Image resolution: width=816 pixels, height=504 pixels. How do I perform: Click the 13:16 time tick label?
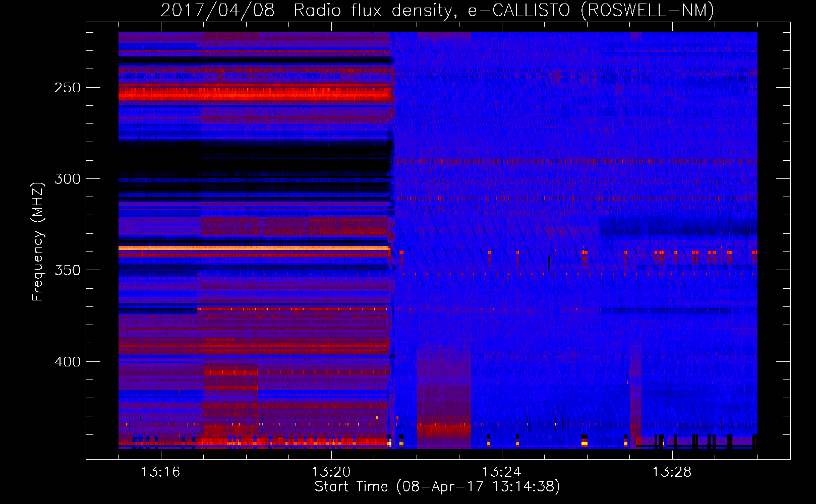coord(161,472)
